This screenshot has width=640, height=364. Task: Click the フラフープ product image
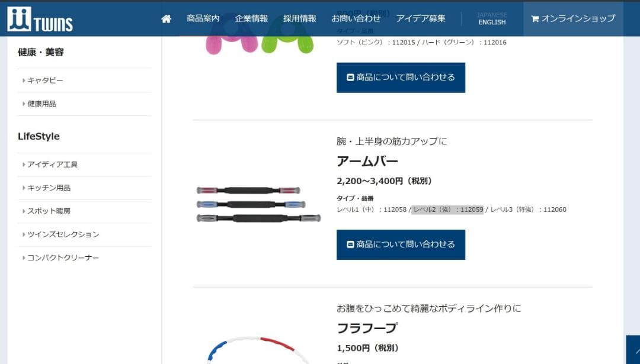pos(258,350)
